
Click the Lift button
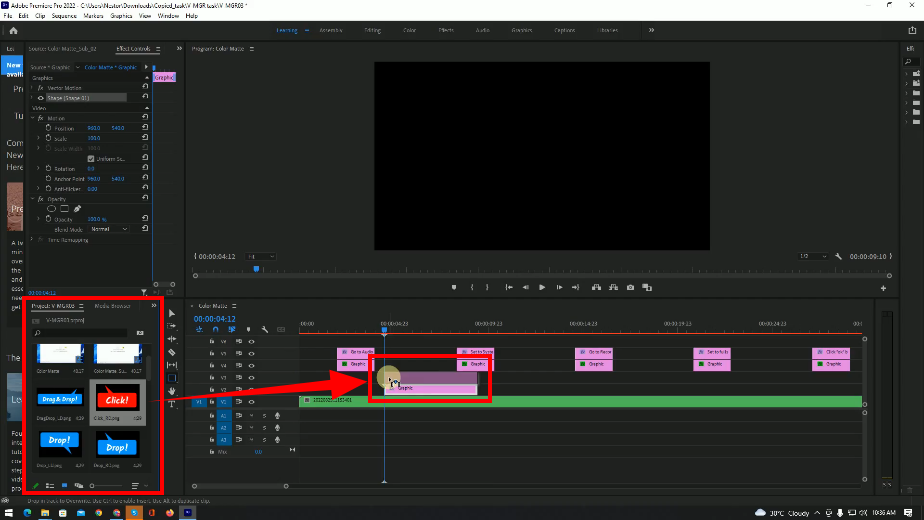coord(596,287)
